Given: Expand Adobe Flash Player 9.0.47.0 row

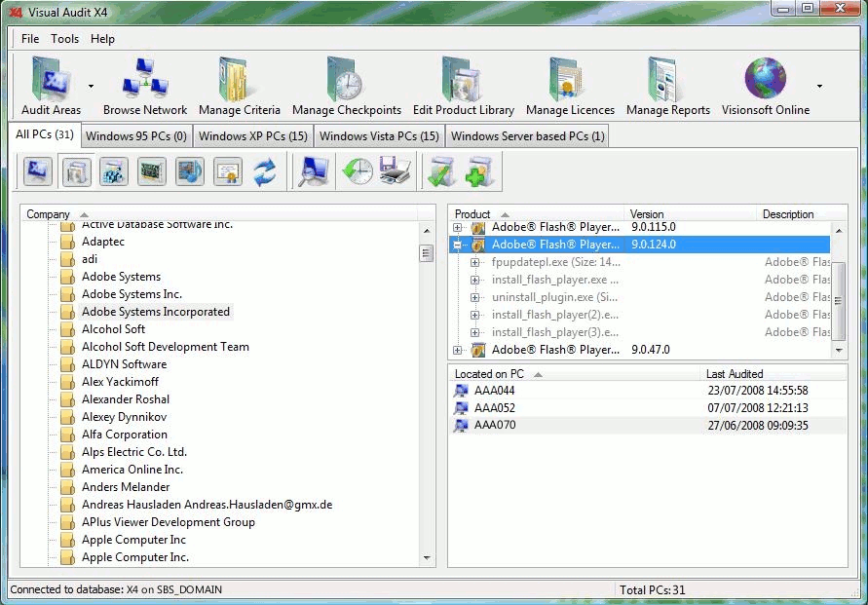Looking at the screenshot, I should pos(457,350).
